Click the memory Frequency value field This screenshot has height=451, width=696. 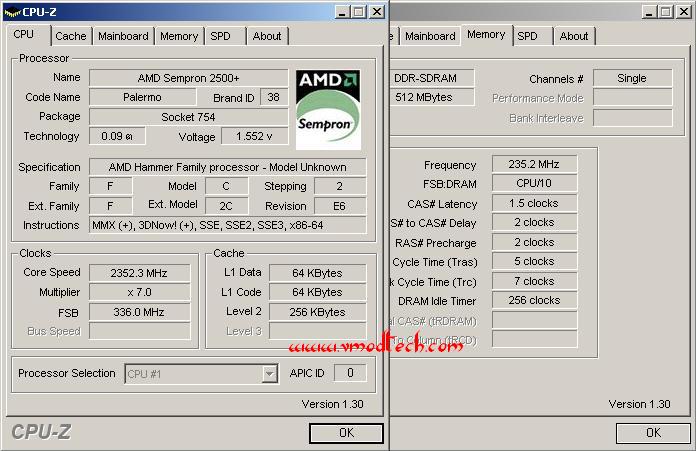[x=534, y=164]
